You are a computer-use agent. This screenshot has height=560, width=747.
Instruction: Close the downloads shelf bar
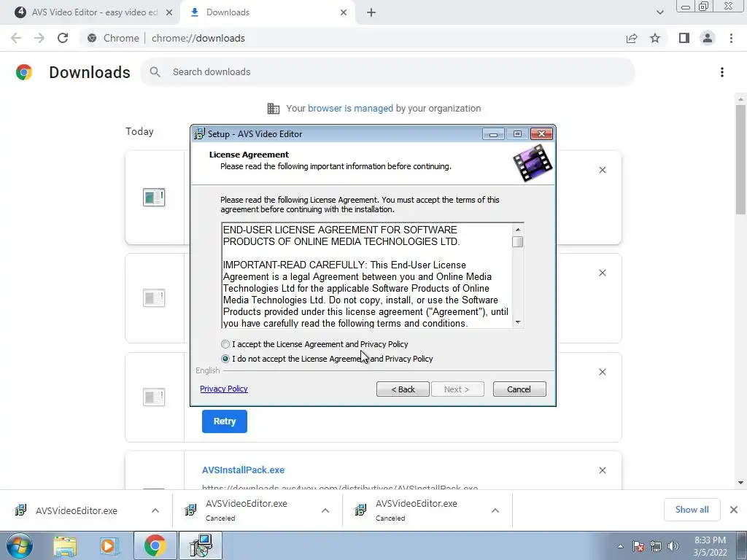coord(734,510)
